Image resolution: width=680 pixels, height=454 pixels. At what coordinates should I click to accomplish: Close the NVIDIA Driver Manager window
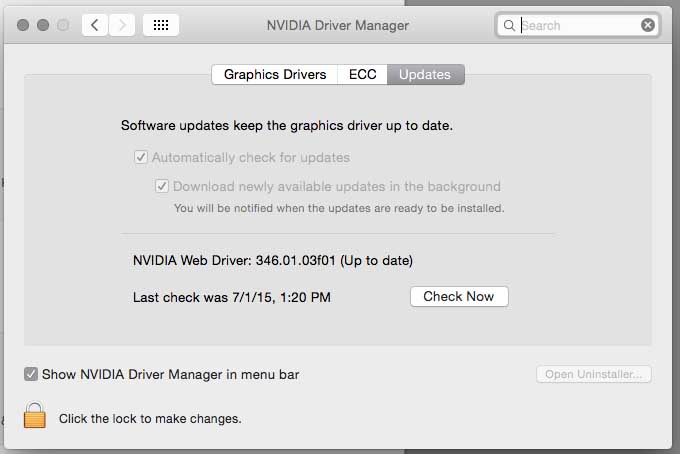(24, 25)
